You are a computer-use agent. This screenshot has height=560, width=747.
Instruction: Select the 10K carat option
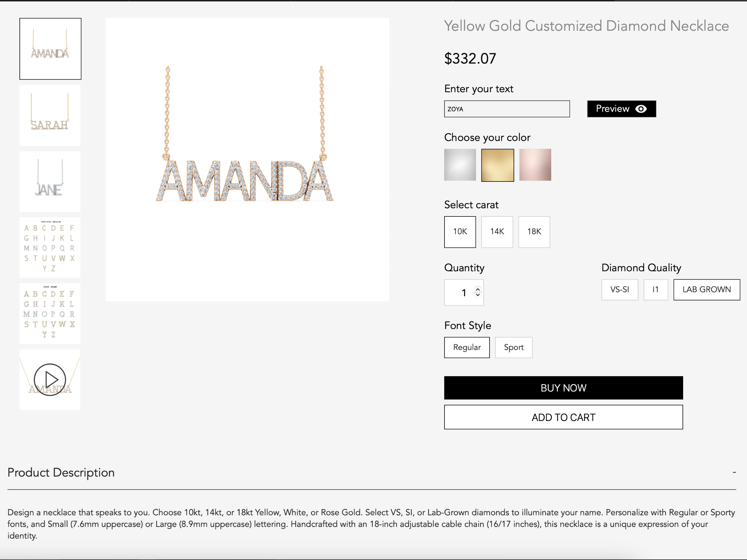460,232
